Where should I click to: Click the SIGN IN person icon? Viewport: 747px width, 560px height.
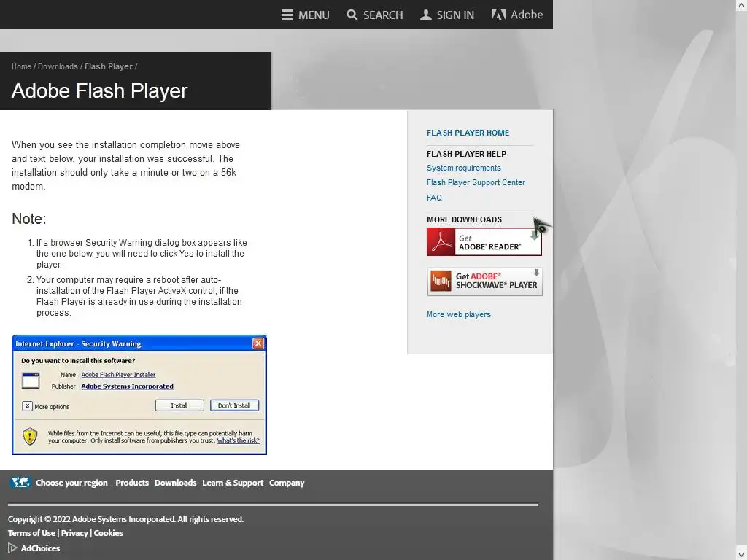point(426,15)
